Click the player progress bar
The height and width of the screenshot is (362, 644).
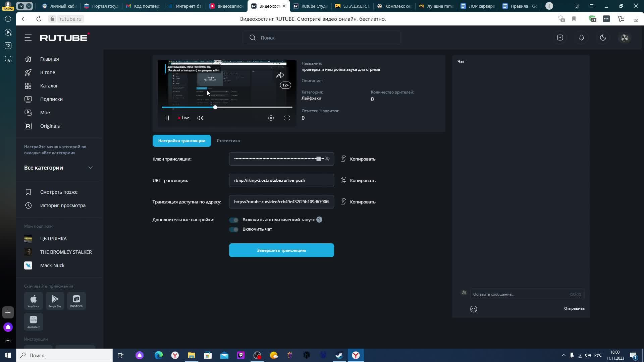click(x=227, y=107)
